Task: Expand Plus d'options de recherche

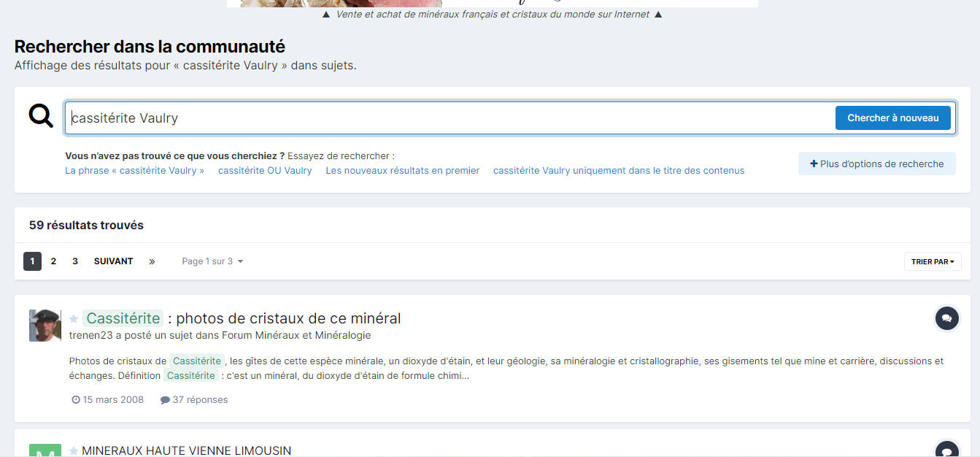Action: click(876, 164)
